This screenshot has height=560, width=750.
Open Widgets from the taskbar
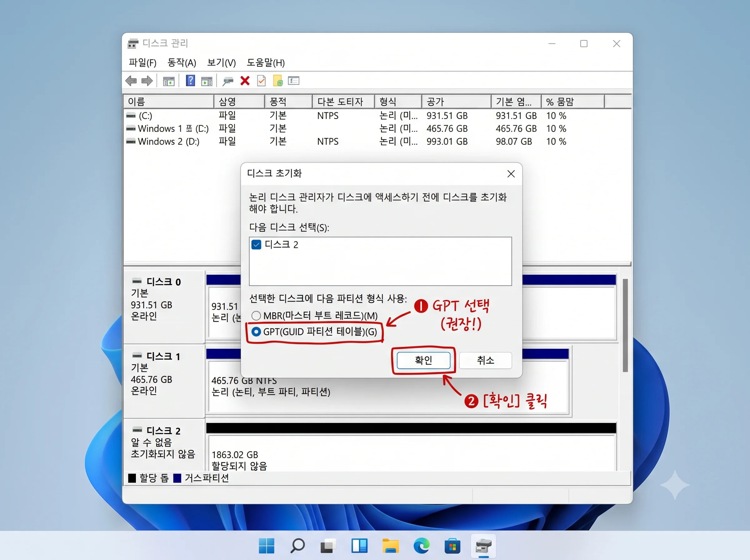pyautogui.click(x=359, y=546)
